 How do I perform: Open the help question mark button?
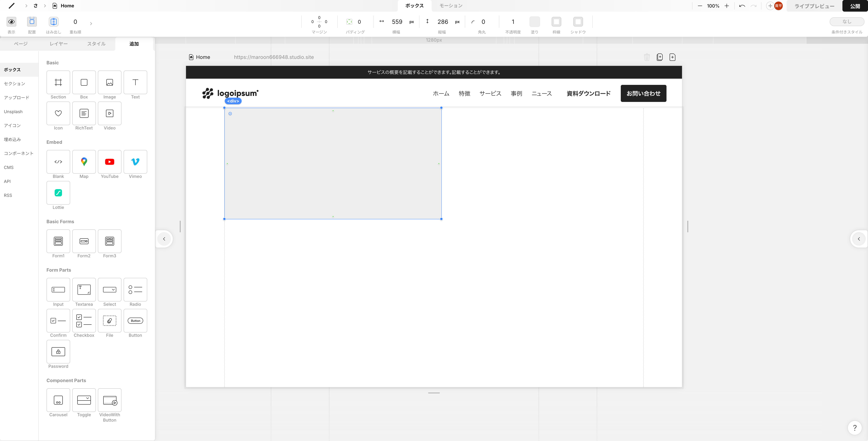coord(854,428)
